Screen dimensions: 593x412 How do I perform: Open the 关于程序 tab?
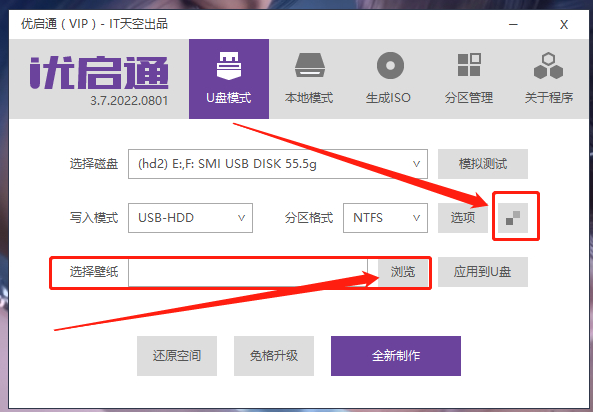pos(548,79)
